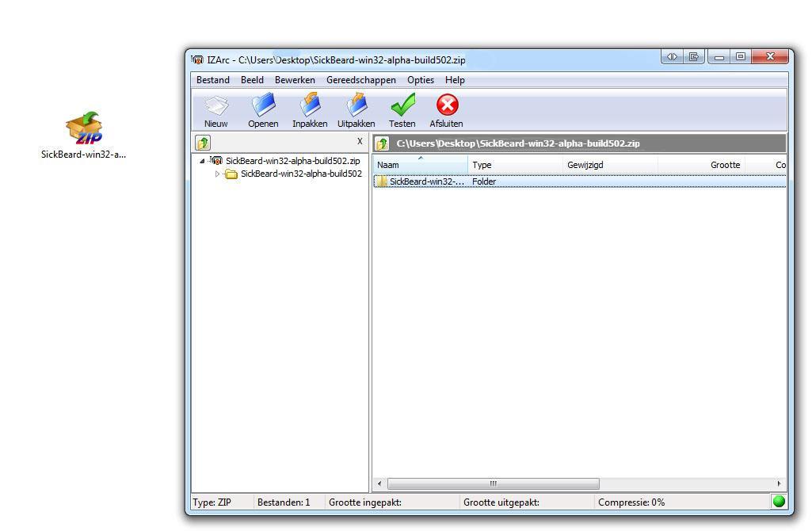812x531 pixels.
Task: Extract files using the Uitpakken icon
Action: [x=356, y=105]
